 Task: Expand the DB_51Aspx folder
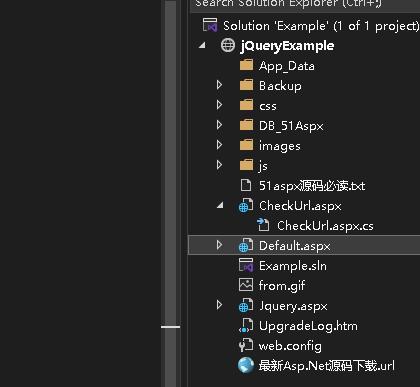click(219, 125)
